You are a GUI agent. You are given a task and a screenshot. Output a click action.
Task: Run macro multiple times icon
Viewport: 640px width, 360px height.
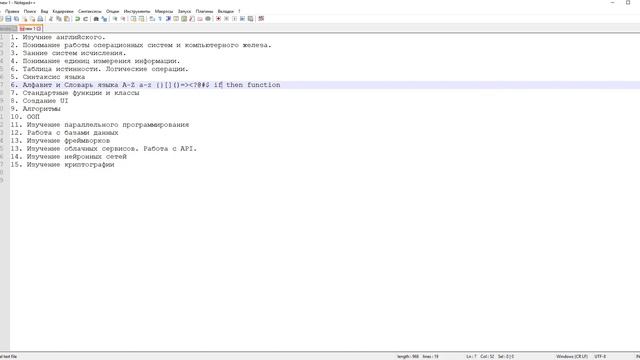(x=242, y=19)
